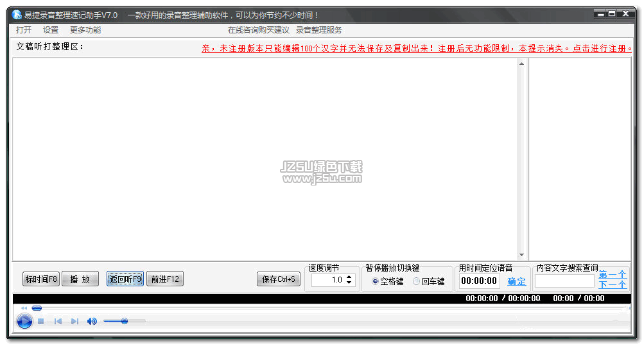
Task: Click the speed value field 1.0
Action: click(x=329, y=280)
